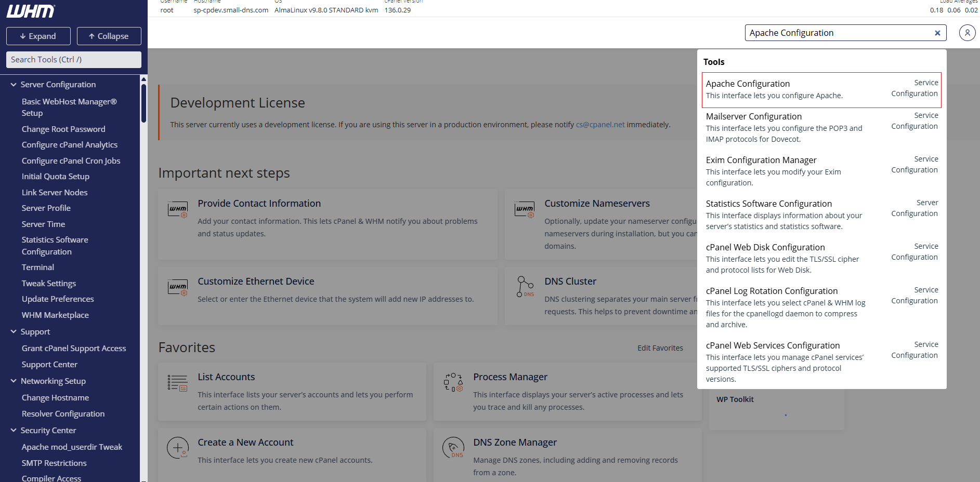Clear the Apache Configuration search text
The height and width of the screenshot is (482, 980).
click(937, 33)
